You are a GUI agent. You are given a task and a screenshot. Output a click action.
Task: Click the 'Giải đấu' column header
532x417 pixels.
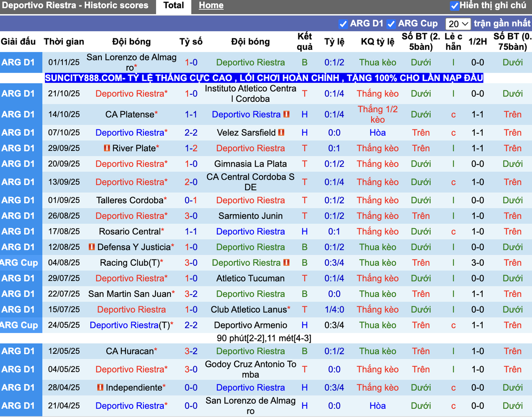click(18, 42)
